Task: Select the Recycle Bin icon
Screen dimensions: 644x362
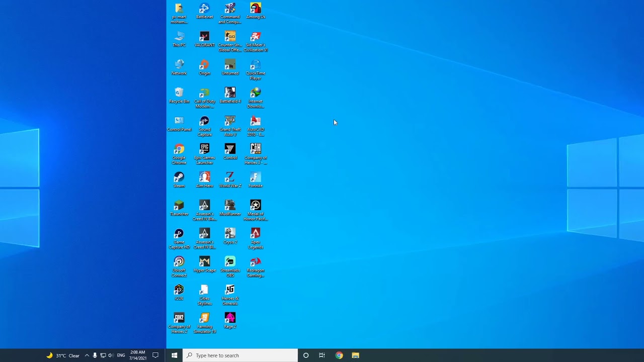Action: pos(179,96)
